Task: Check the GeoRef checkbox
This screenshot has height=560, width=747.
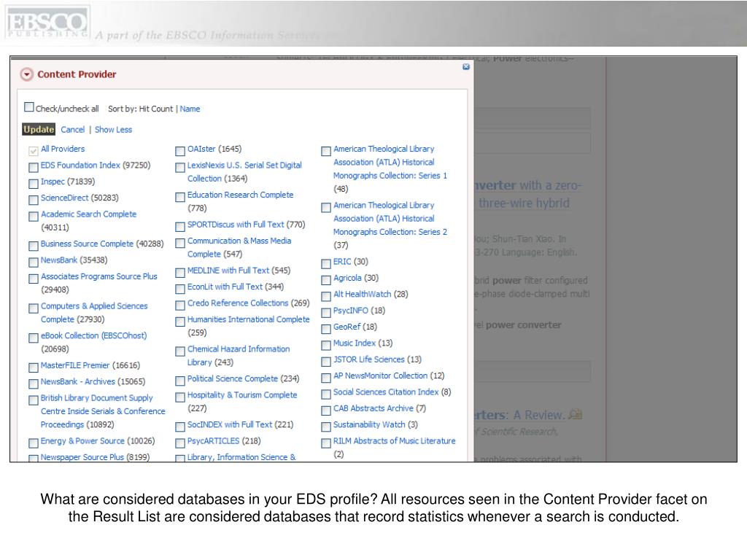Action: pyautogui.click(x=326, y=329)
